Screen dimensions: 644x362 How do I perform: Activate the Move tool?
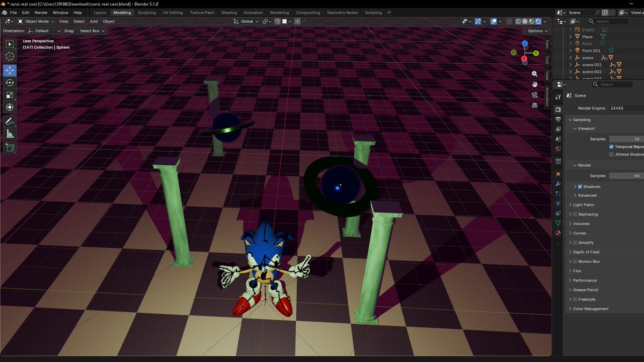[10, 71]
